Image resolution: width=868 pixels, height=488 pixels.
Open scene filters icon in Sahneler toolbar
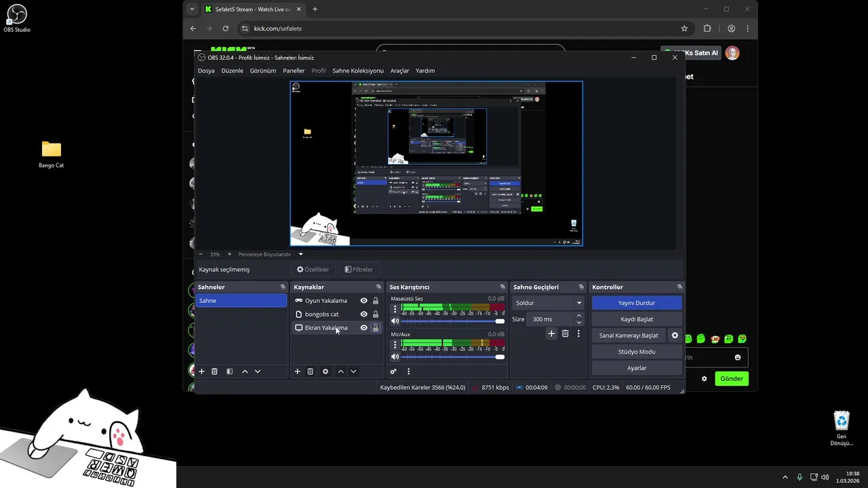click(229, 371)
